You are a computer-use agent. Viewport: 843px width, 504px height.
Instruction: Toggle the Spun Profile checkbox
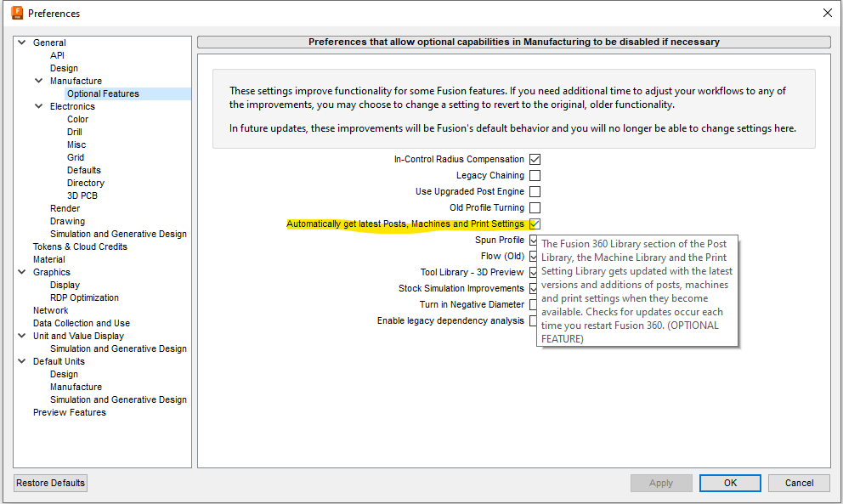pyautogui.click(x=534, y=240)
